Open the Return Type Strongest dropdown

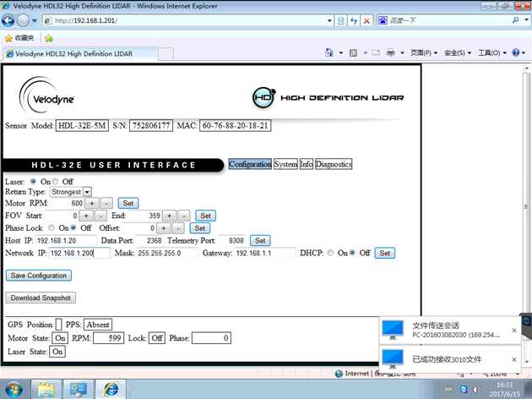coord(71,192)
